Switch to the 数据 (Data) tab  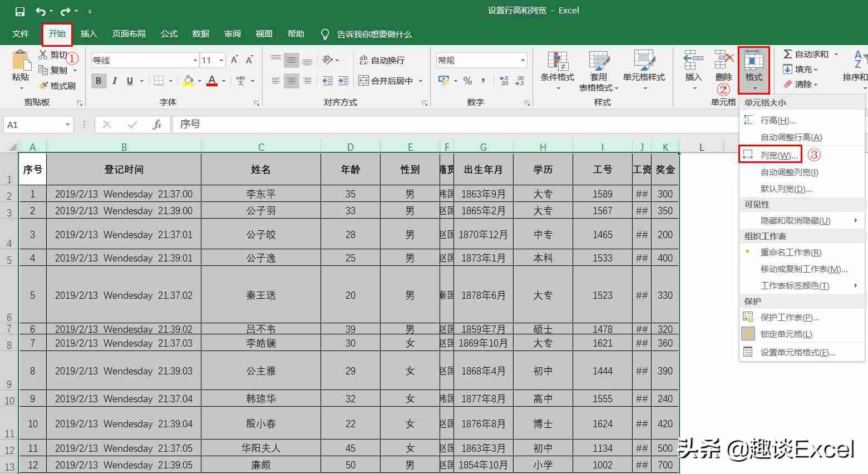(201, 34)
